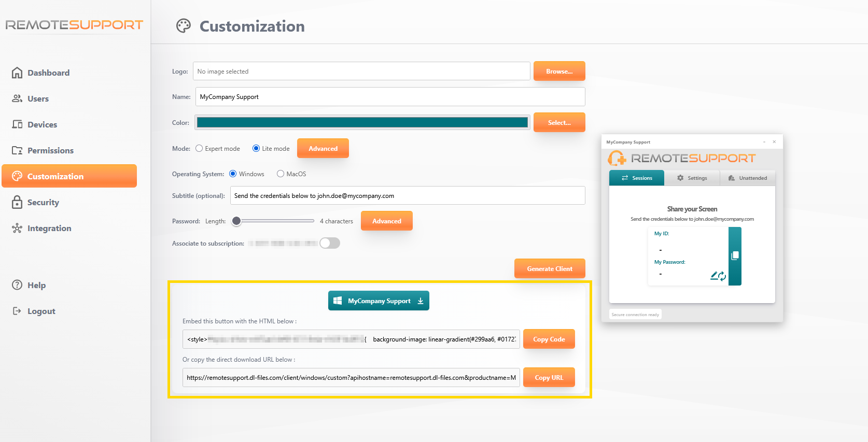Screen dimensions: 868x442
Task: Click the refresh password icon in preview
Action: click(722, 277)
